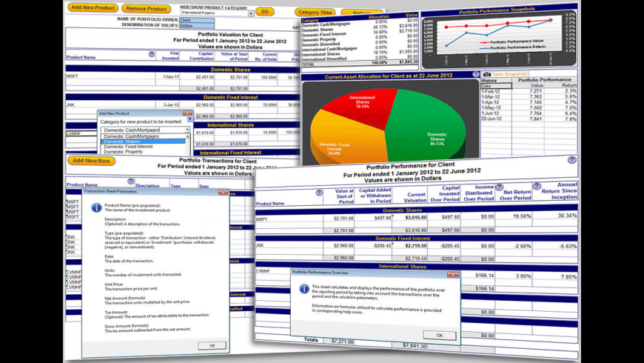Click the Remove Product button

pyautogui.click(x=146, y=9)
